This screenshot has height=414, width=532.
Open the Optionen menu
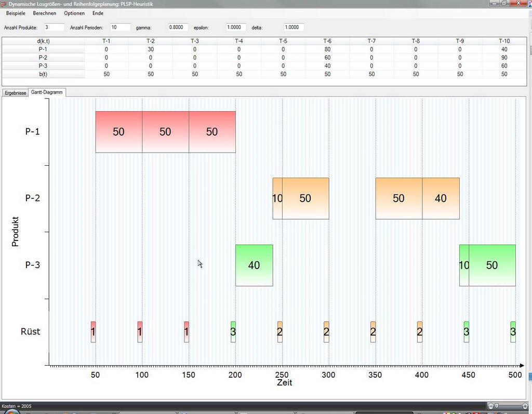(x=74, y=13)
